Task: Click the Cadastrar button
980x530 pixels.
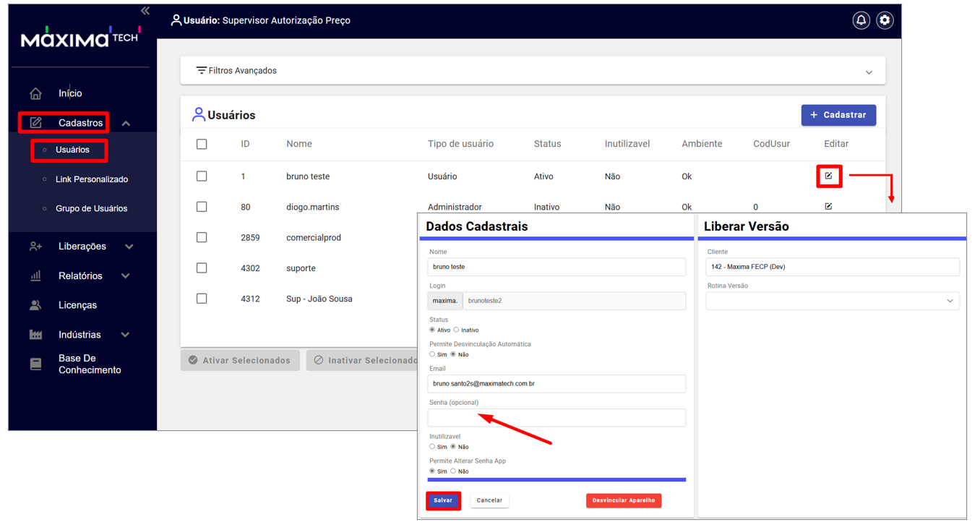Action: tap(838, 115)
